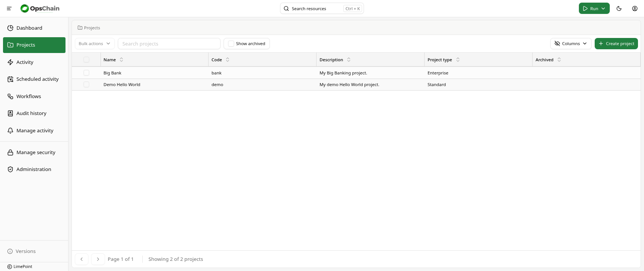Open Dashboard from the sidebar
The height and width of the screenshot is (271, 644).
[34, 28]
